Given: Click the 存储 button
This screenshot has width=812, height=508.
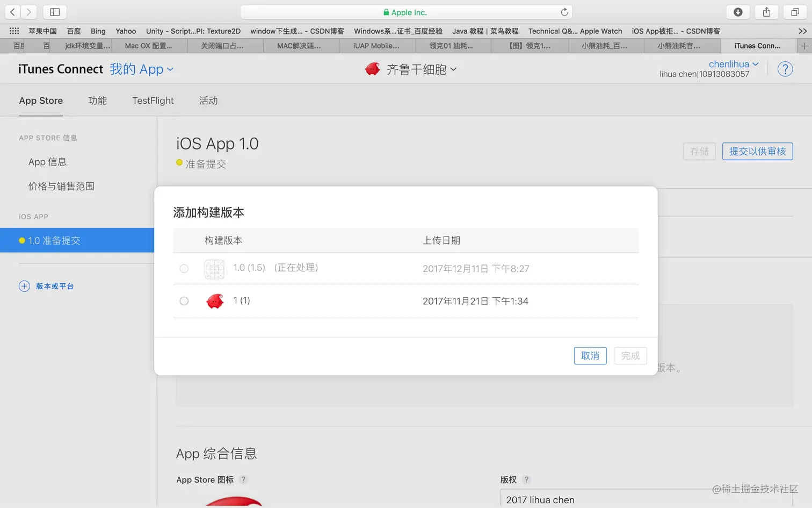Looking at the screenshot, I should (699, 152).
